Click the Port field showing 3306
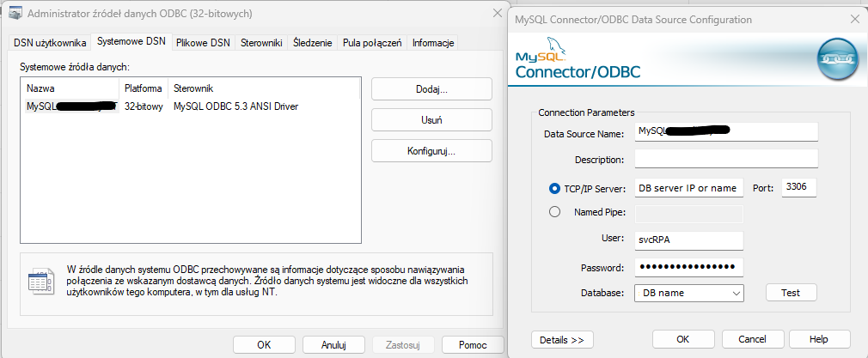 (x=799, y=187)
